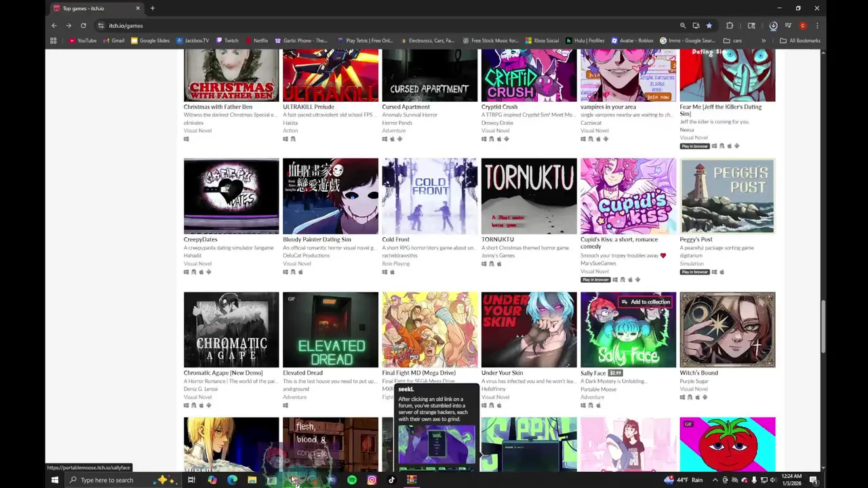Open the Under Your Skin title
This screenshot has height=488, width=868.
coord(502,373)
